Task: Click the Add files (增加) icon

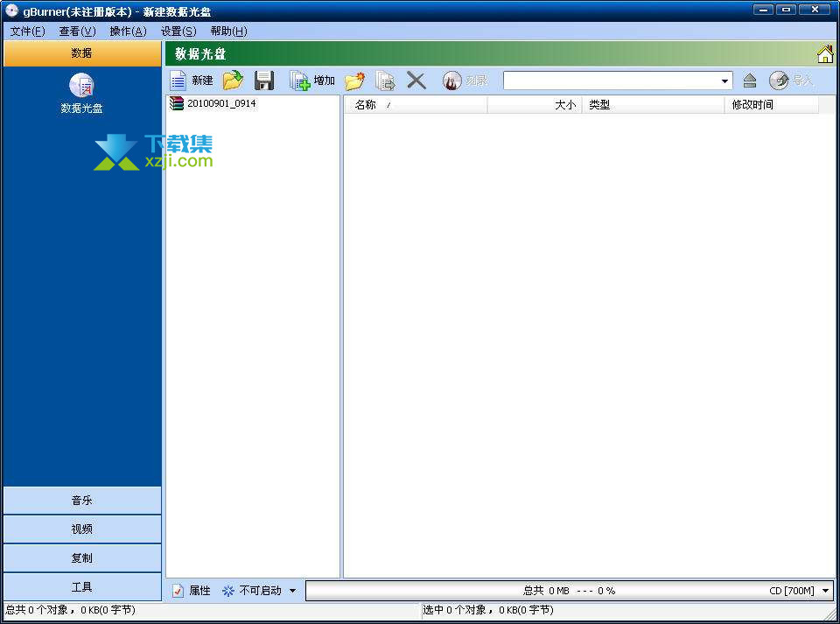Action: coord(299,81)
